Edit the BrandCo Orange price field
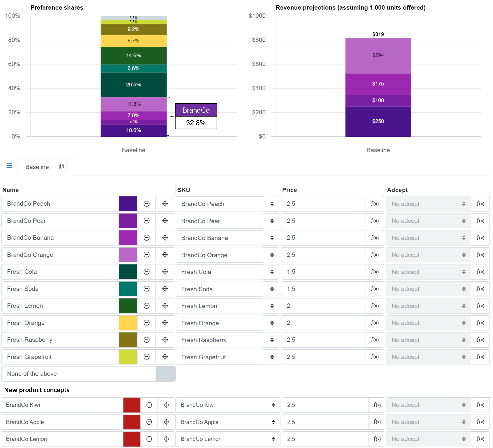The width and height of the screenshot is (493, 448). pyautogui.click(x=323, y=255)
